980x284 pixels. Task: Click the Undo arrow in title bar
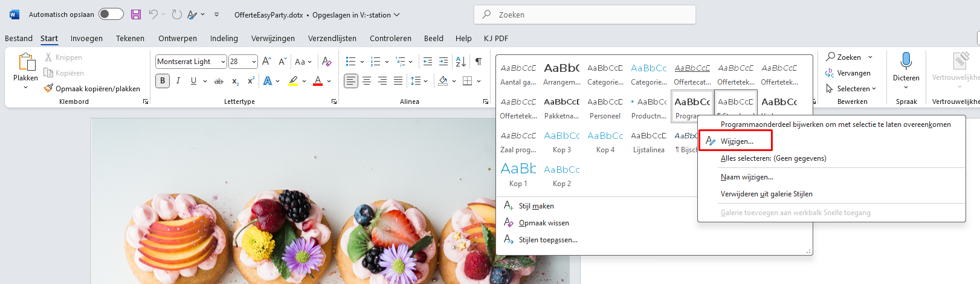click(x=153, y=15)
